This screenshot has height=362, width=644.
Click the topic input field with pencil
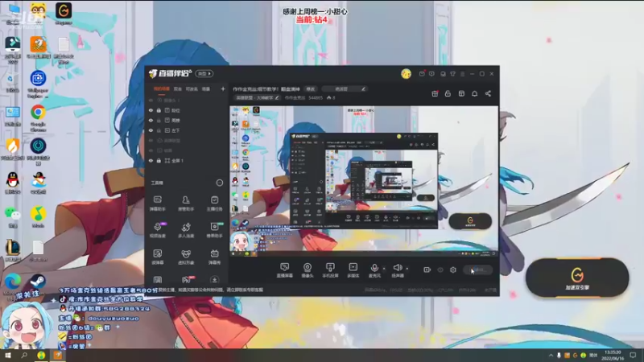[345, 88]
